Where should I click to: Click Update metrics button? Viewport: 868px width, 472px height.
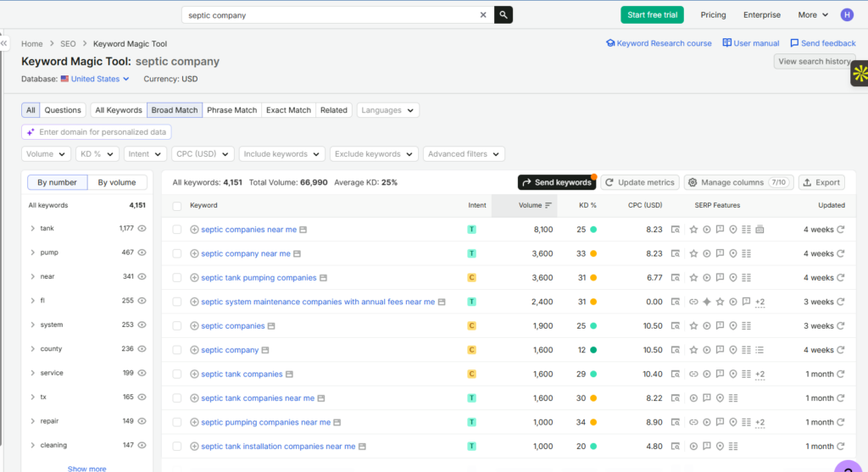pyautogui.click(x=640, y=182)
